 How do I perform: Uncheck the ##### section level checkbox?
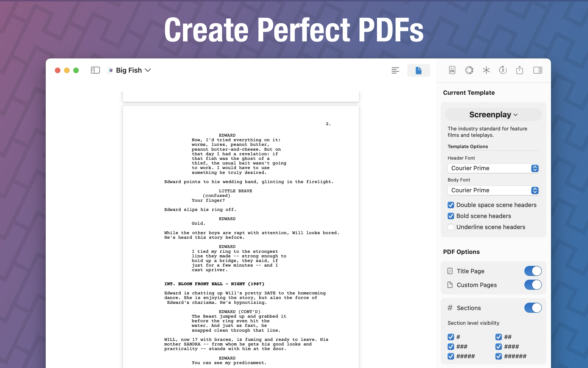coord(451,356)
